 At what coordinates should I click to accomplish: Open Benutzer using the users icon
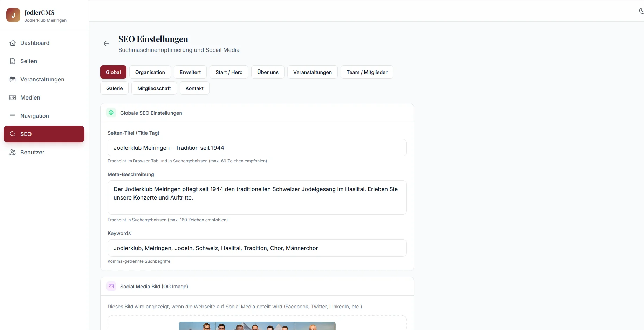[13, 152]
